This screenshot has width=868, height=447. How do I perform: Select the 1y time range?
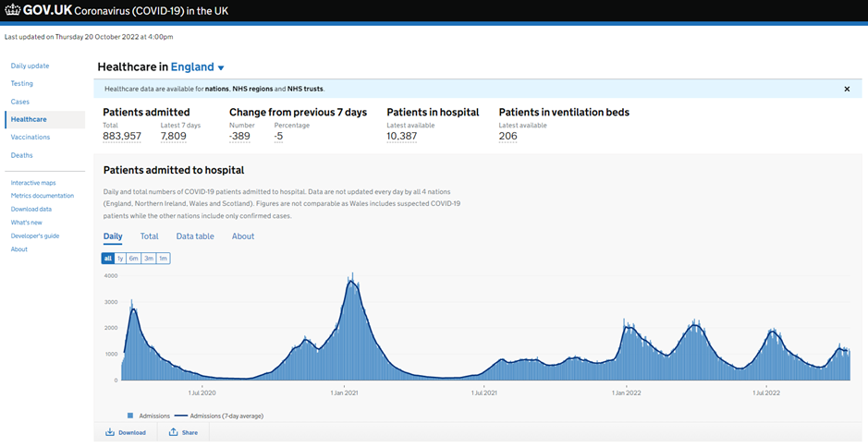[120, 259]
